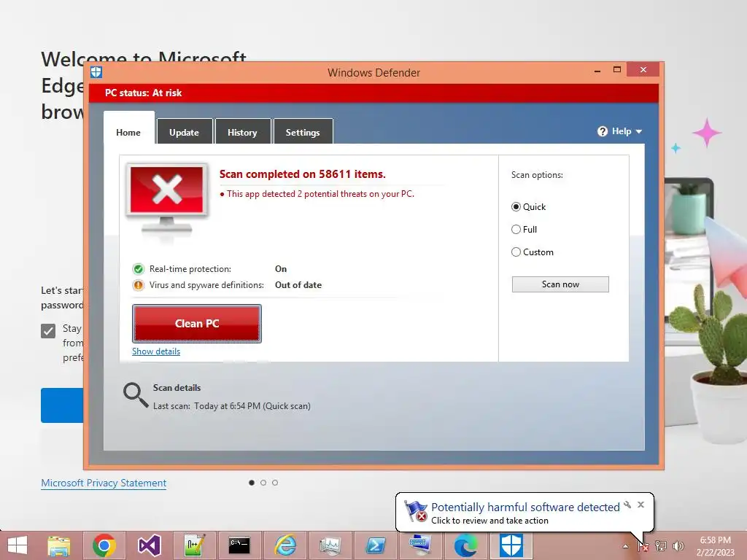Click the real-time protection 'On' value
Screen dimensions: 747x560
click(x=281, y=269)
